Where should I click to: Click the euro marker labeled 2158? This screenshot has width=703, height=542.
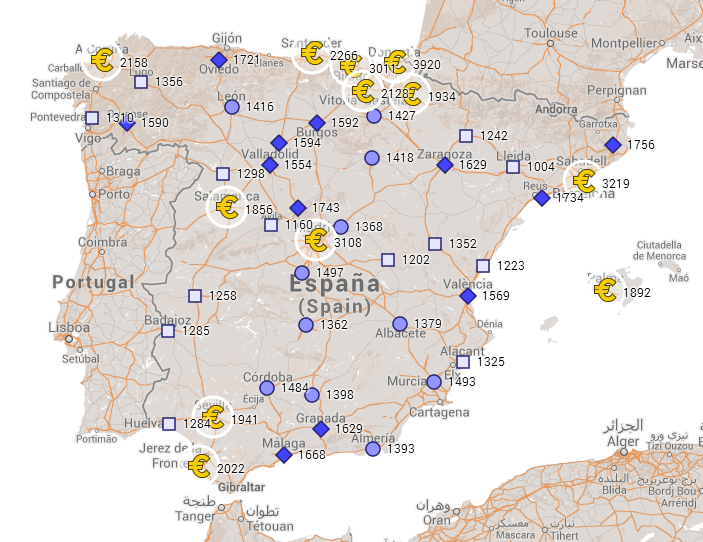coord(102,61)
